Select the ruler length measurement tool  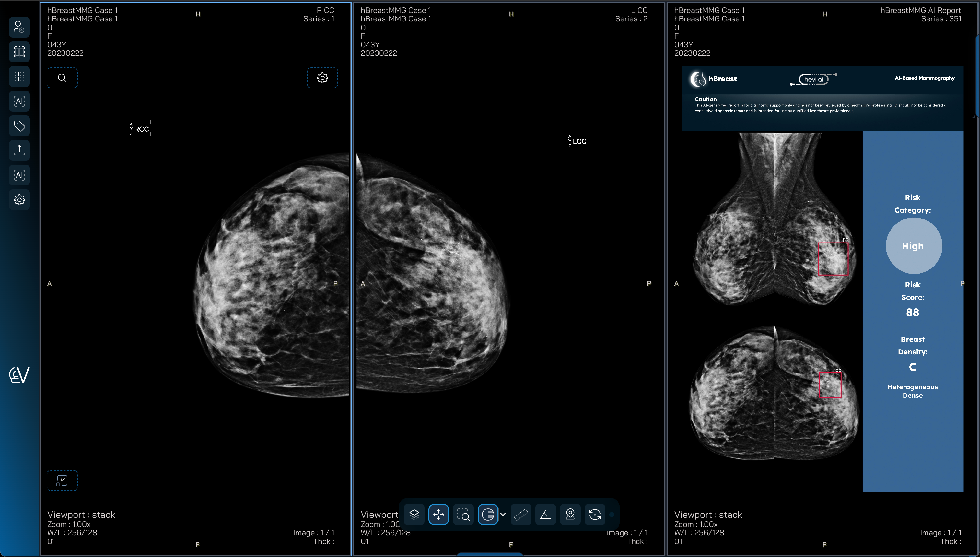[x=521, y=515]
